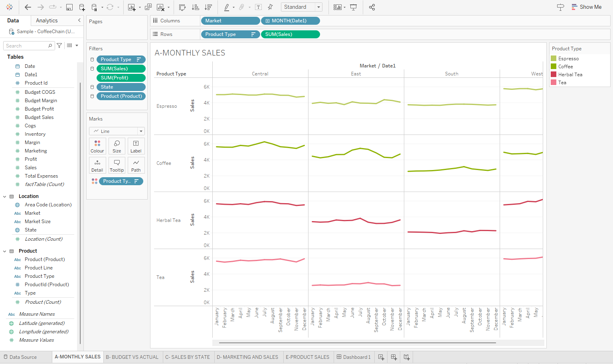The image size is (613, 364).
Task: Select Market pill in Columns shelf
Action: [230, 21]
